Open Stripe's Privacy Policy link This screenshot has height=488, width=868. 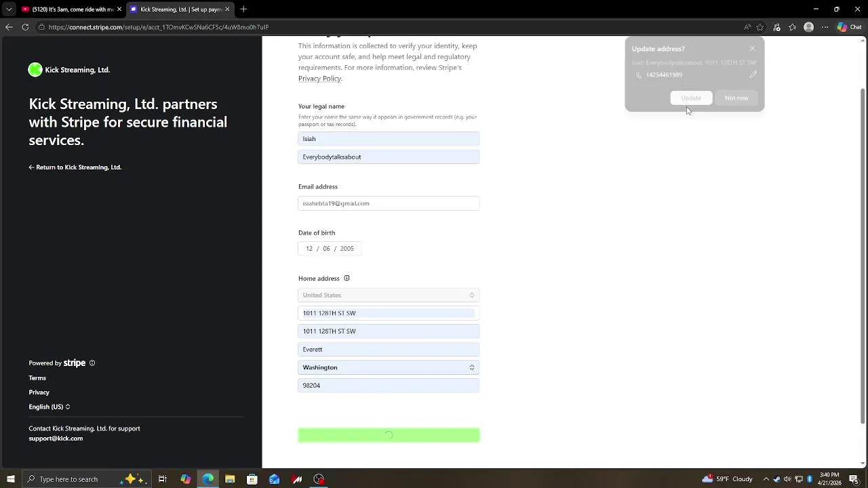[319, 79]
